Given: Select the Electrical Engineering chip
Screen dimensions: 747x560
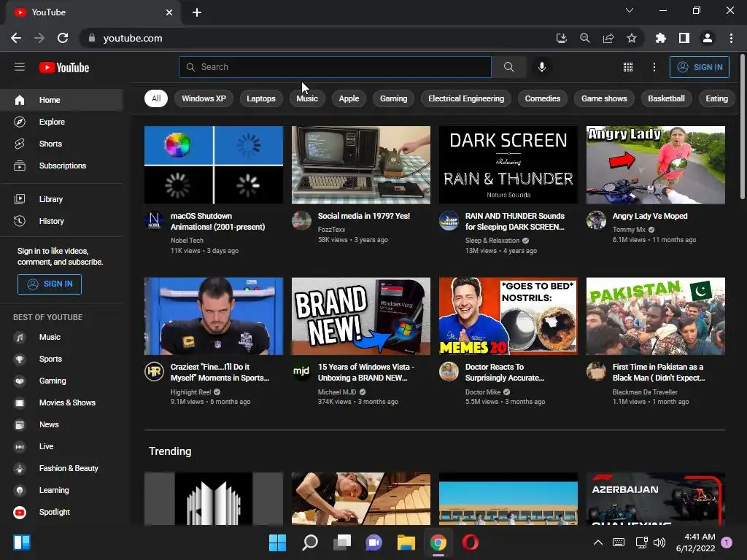Looking at the screenshot, I should [466, 98].
